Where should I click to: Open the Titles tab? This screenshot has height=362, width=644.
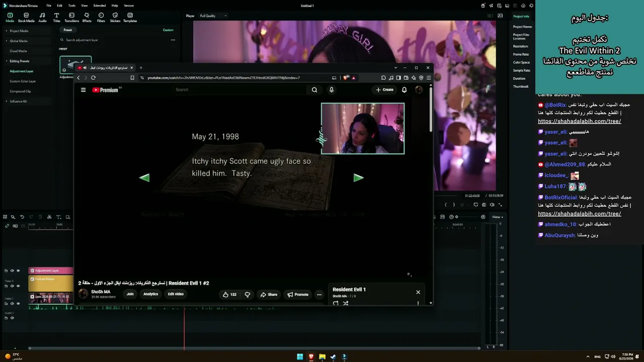[x=56, y=18]
